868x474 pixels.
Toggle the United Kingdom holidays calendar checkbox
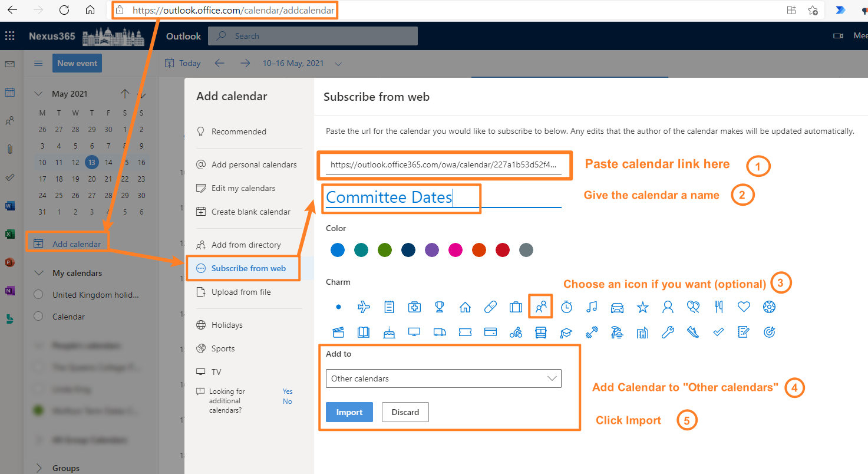[x=38, y=295]
